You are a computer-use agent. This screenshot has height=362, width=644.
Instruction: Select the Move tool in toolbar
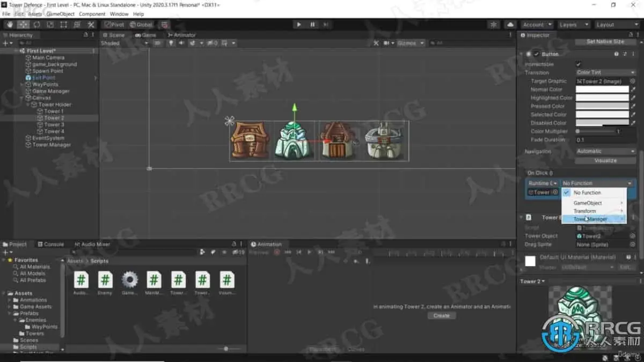pyautogui.click(x=23, y=24)
